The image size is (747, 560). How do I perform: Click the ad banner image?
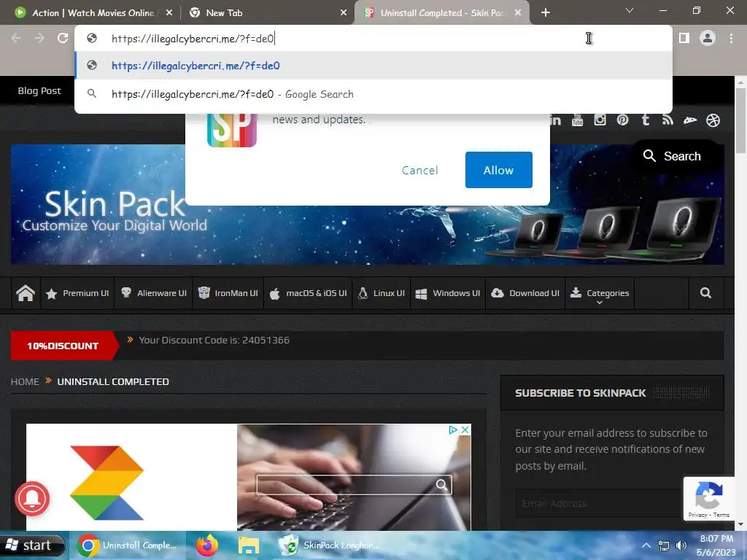tap(248, 477)
